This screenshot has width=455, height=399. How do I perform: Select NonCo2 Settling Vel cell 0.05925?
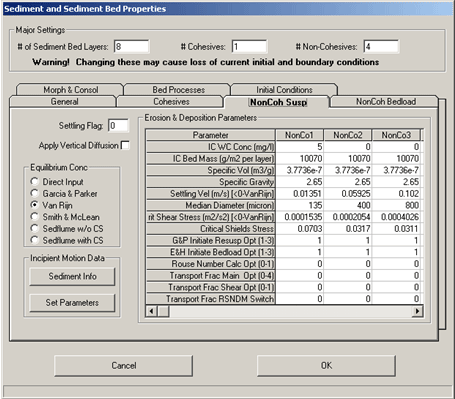348,193
